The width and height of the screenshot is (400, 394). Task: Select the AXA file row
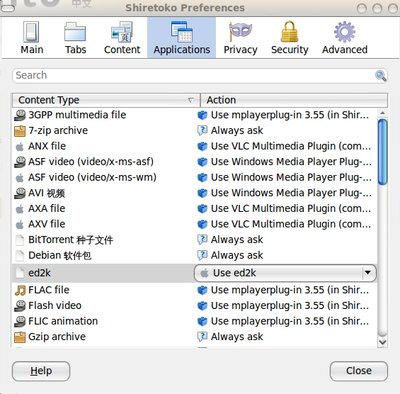pos(195,209)
